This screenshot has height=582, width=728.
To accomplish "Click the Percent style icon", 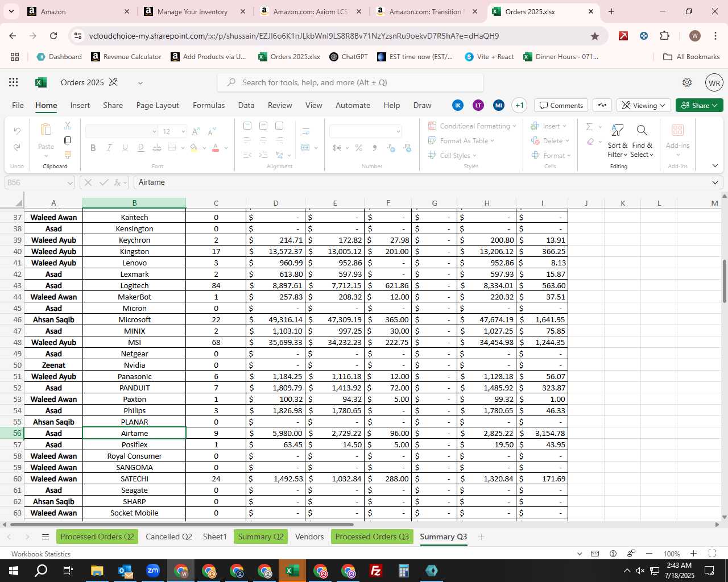I will point(359,148).
